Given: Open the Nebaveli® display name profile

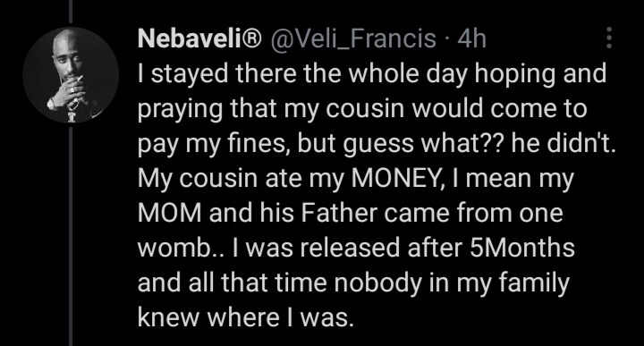Looking at the screenshot, I should [199, 38].
